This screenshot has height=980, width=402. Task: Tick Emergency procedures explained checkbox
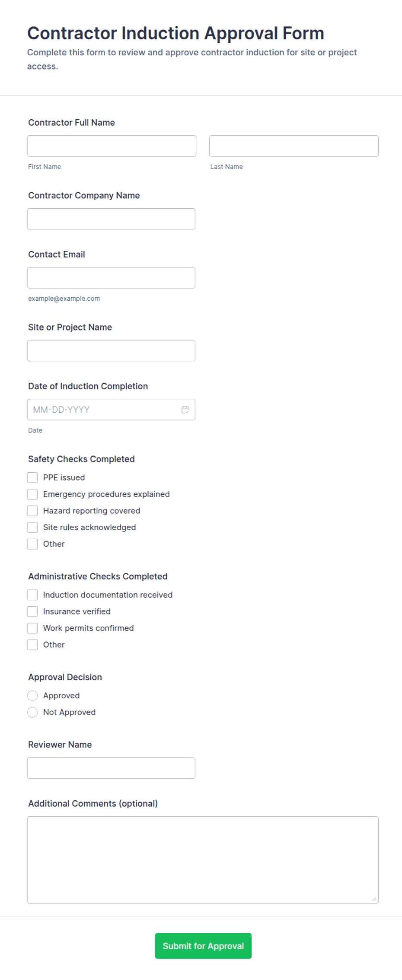coord(32,494)
